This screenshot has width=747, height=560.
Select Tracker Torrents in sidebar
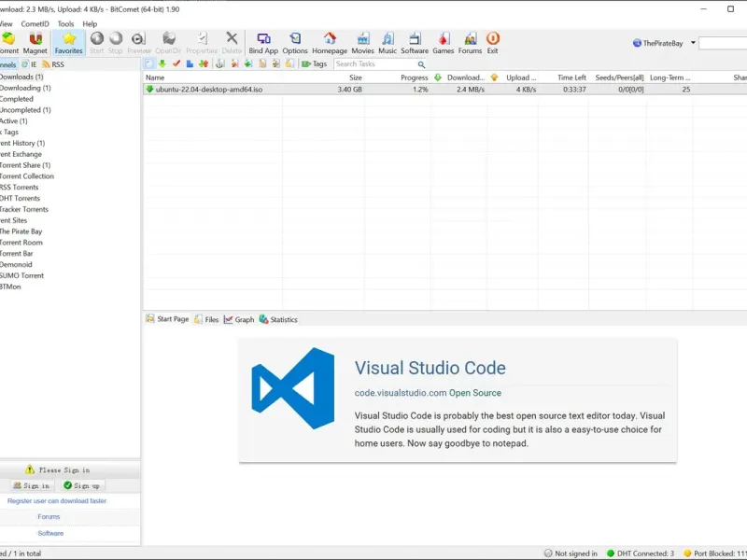24,209
